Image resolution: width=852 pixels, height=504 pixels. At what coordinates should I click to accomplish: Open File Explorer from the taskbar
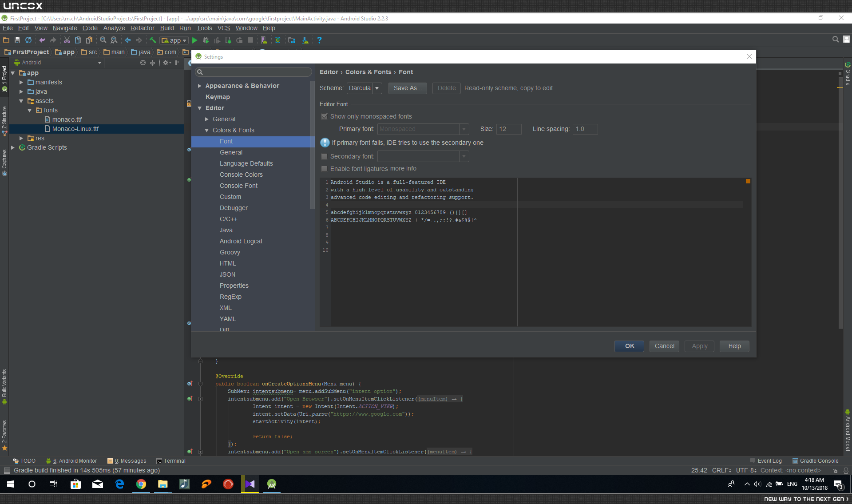click(x=163, y=484)
